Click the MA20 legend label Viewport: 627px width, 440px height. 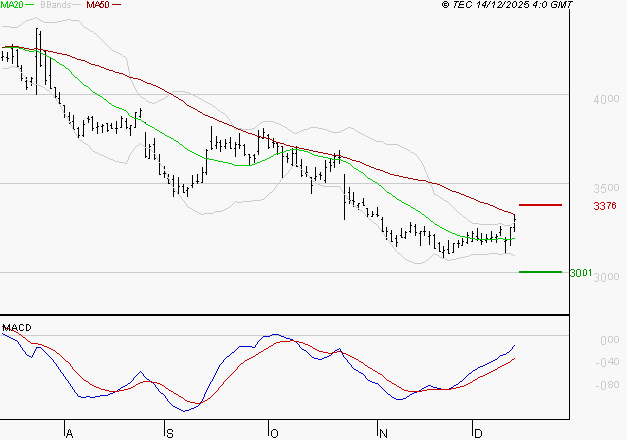12,5
